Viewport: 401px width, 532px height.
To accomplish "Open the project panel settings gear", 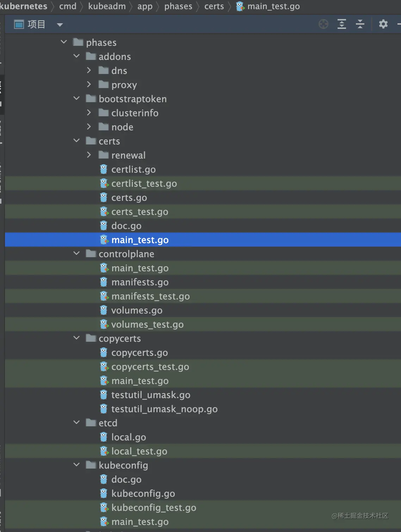I will point(383,24).
